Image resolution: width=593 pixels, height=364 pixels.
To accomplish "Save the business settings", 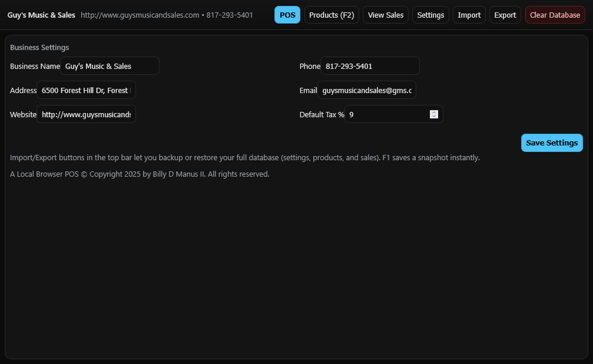I will 551,142.
